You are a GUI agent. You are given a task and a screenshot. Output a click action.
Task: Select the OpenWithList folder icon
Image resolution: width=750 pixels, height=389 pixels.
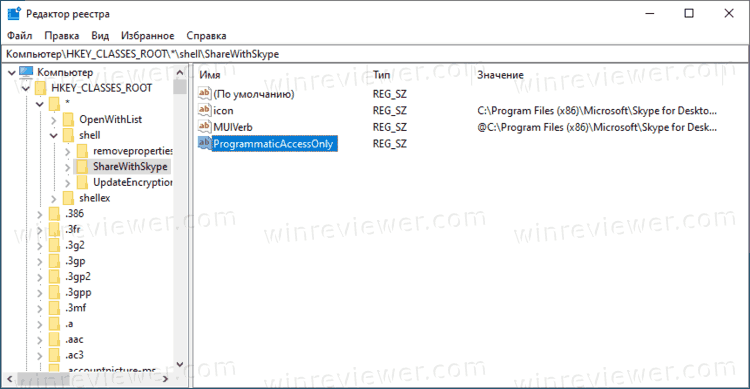[x=68, y=119]
